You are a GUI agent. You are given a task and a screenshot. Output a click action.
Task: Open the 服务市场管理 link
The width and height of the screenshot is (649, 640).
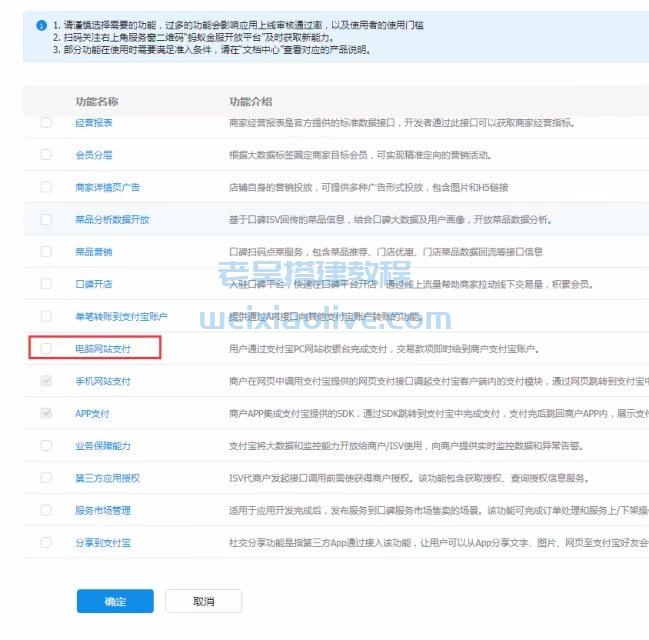tap(103, 510)
